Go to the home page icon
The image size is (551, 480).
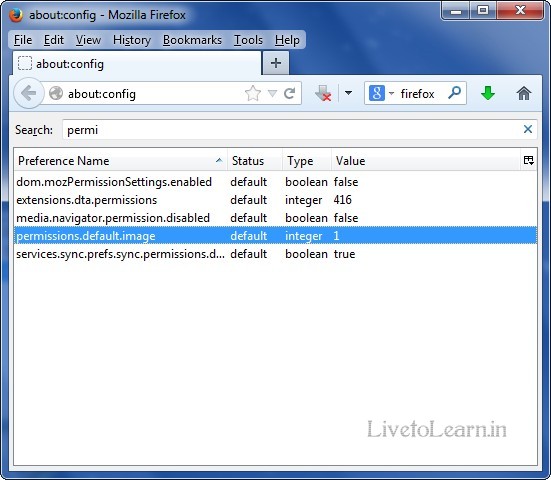click(x=524, y=93)
